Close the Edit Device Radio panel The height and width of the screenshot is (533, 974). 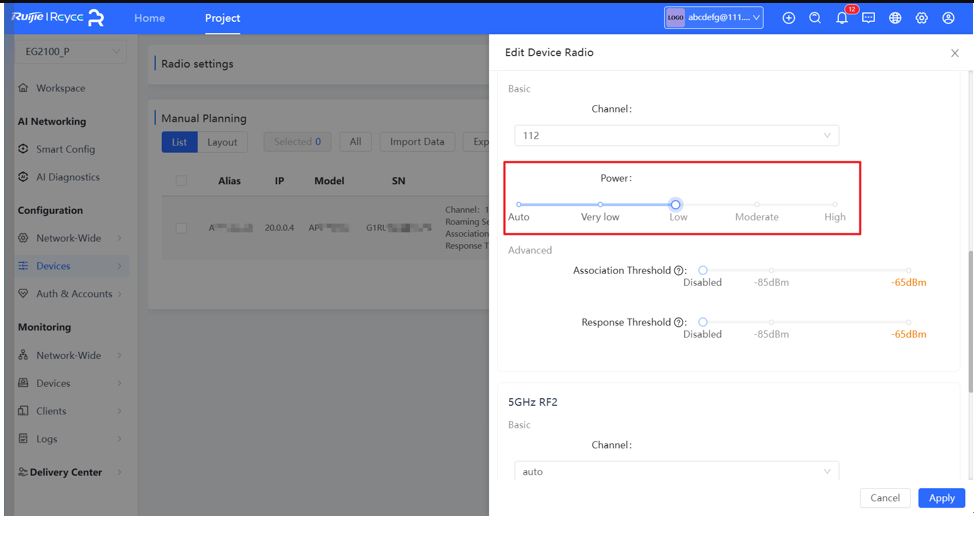tap(954, 53)
